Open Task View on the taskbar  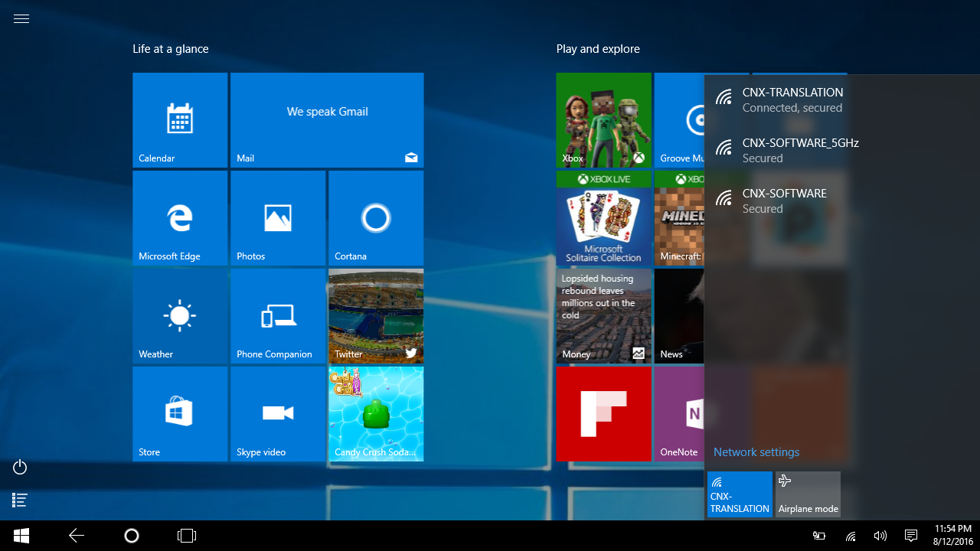[x=187, y=536]
